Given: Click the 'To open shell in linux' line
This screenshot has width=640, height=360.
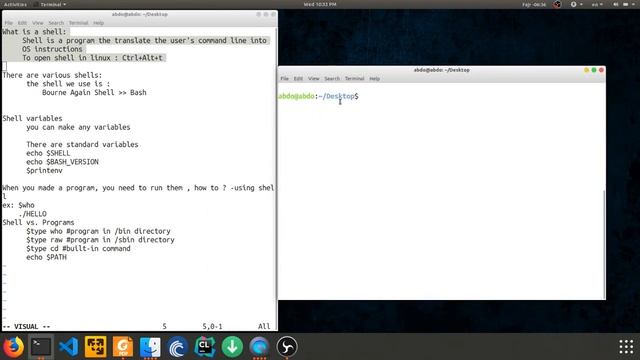Looking at the screenshot, I should point(93,58).
